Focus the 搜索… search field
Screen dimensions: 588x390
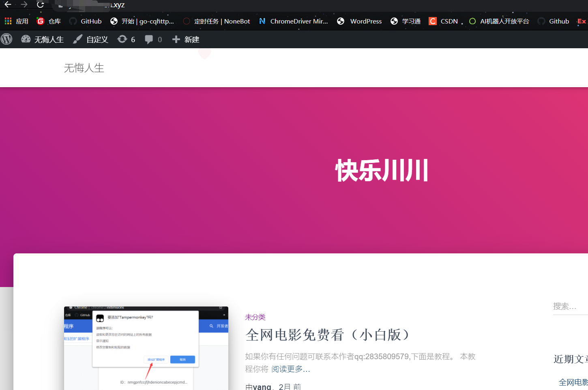[x=571, y=306]
